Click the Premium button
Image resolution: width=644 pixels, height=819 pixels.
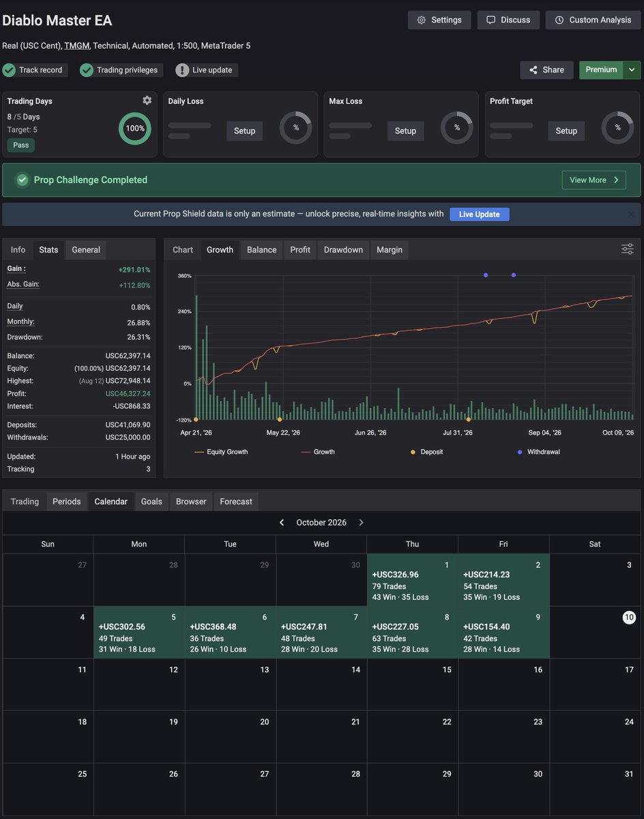601,70
